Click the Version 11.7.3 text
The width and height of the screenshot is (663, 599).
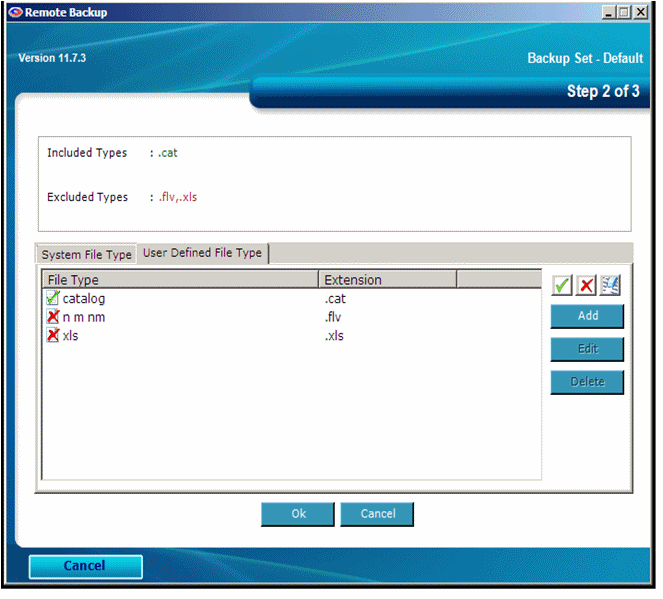click(x=52, y=58)
